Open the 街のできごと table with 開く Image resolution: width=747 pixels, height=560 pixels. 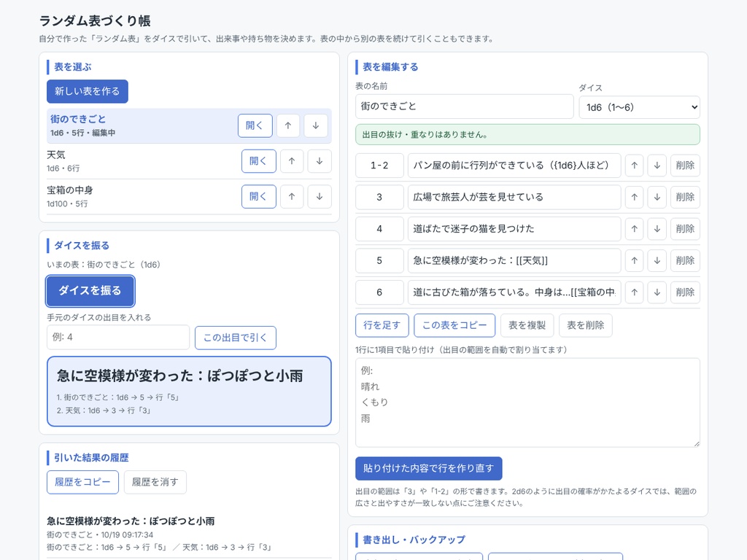[255, 125]
